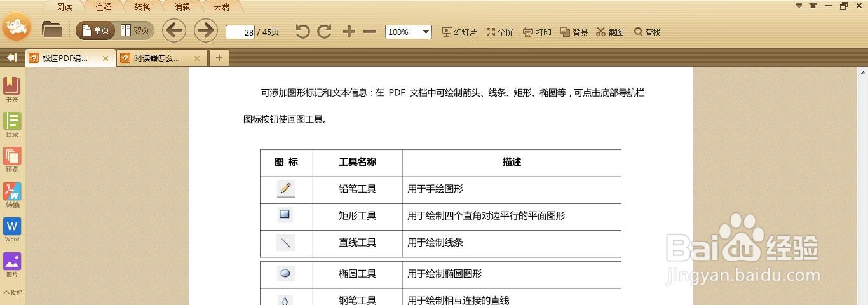868x305 pixels.
Task: Select the 铅笔工具 table cell
Action: coord(358,189)
